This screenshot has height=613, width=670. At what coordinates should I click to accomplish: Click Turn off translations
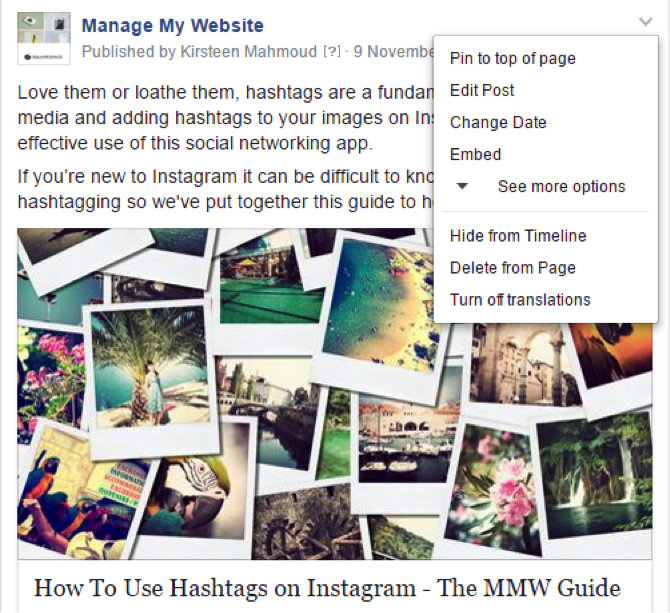click(x=520, y=300)
